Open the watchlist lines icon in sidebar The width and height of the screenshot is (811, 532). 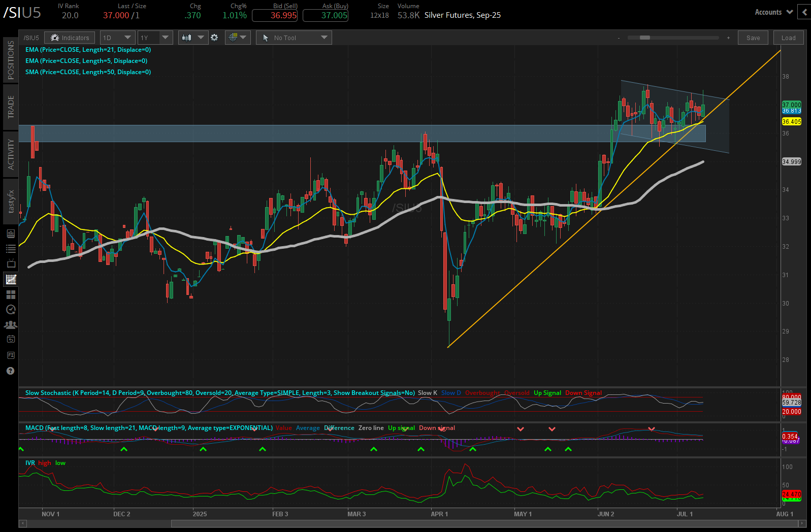(11, 249)
